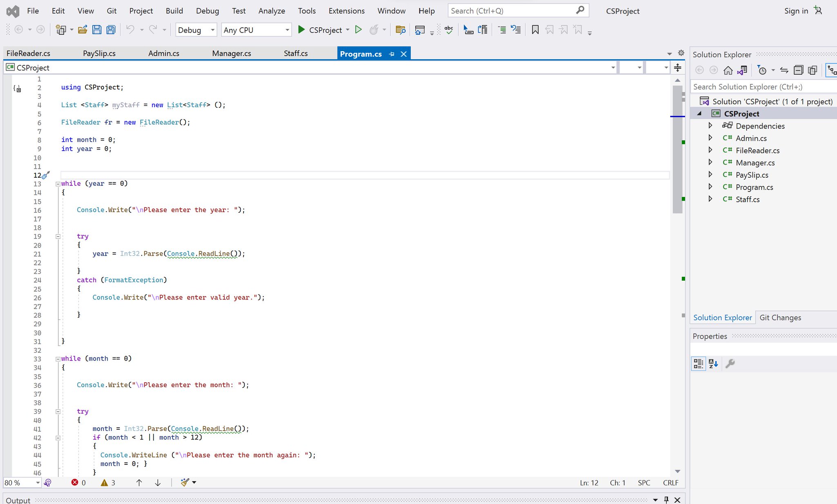
Task: Toggle Alphabetical sort in Properties panel
Action: pos(713,364)
